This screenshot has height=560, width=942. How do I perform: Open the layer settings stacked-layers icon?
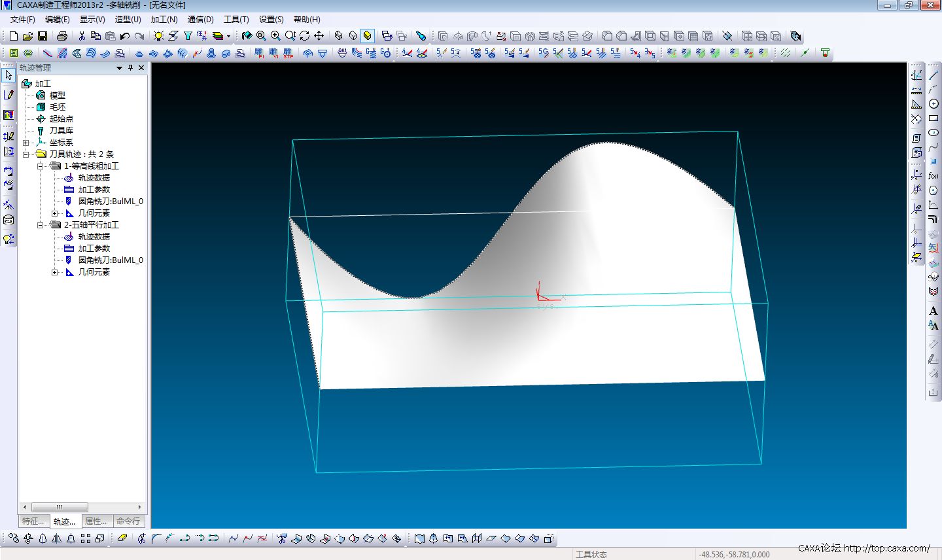217,36
